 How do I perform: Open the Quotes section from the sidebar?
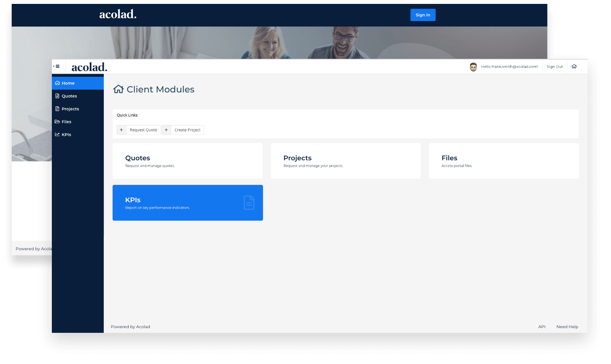click(69, 96)
